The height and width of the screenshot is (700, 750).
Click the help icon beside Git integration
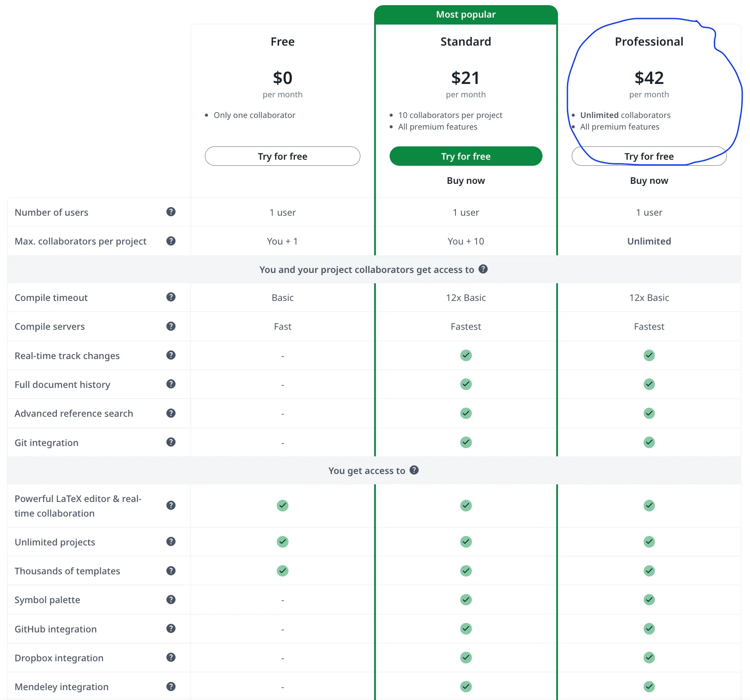[170, 442]
